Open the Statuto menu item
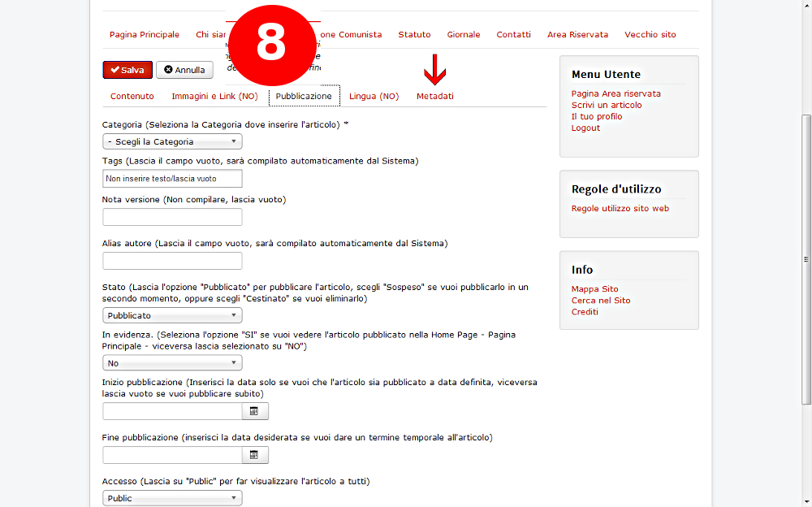This screenshot has height=507, width=812. pyautogui.click(x=414, y=35)
